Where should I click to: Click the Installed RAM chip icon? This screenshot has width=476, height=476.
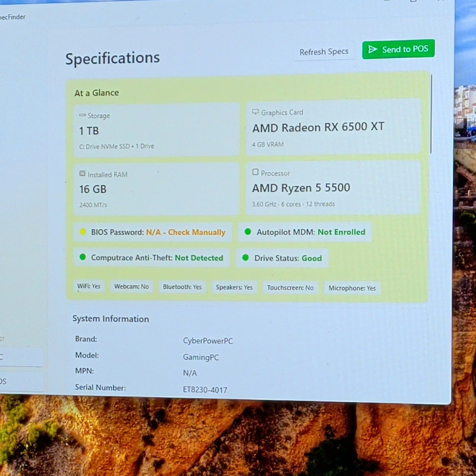coord(83,174)
